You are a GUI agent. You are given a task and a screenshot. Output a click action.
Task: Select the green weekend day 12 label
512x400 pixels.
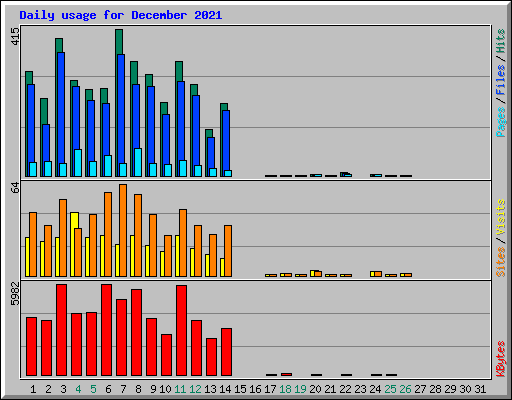(195, 389)
